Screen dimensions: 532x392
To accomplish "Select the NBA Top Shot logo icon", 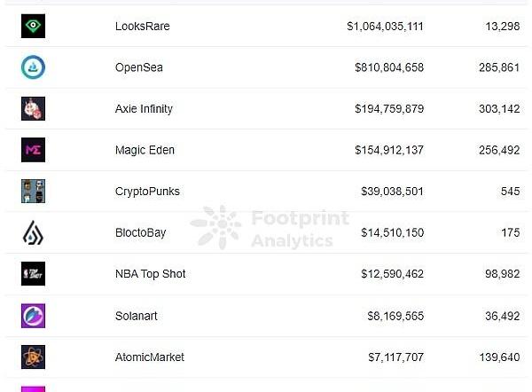I will click(33, 274).
